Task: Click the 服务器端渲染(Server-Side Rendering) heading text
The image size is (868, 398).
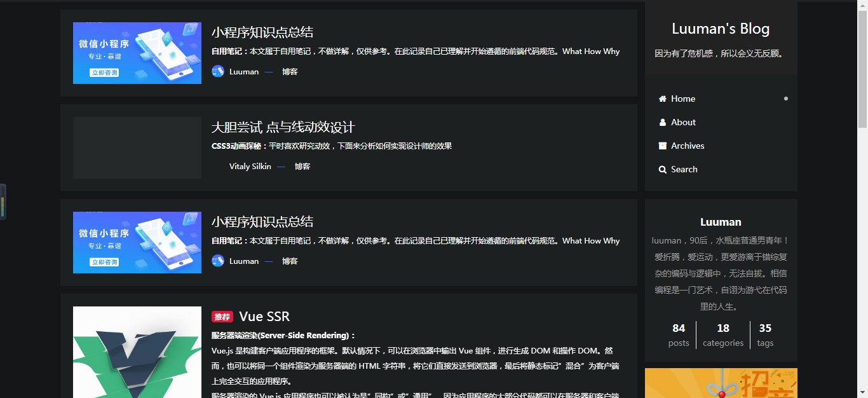Action: click(x=283, y=336)
